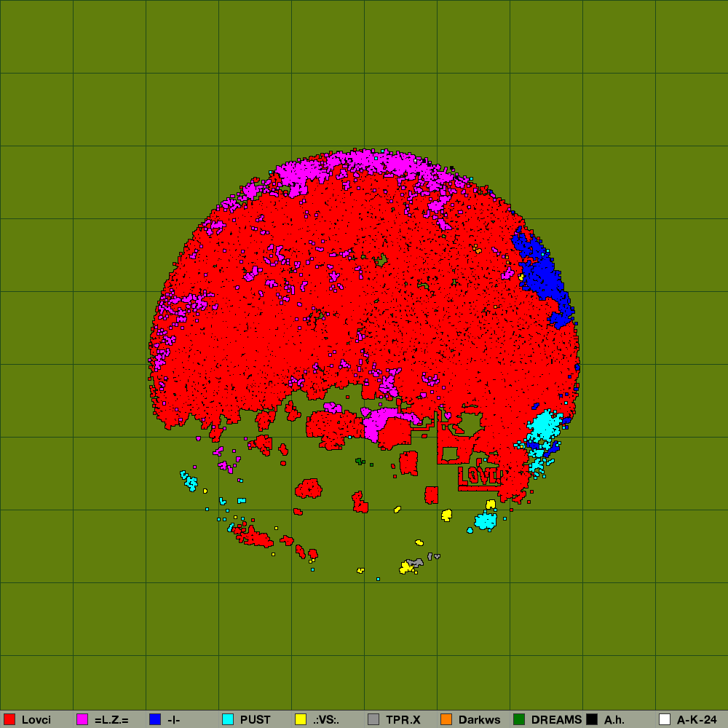Click the red Lovci legend swatch

point(9,719)
